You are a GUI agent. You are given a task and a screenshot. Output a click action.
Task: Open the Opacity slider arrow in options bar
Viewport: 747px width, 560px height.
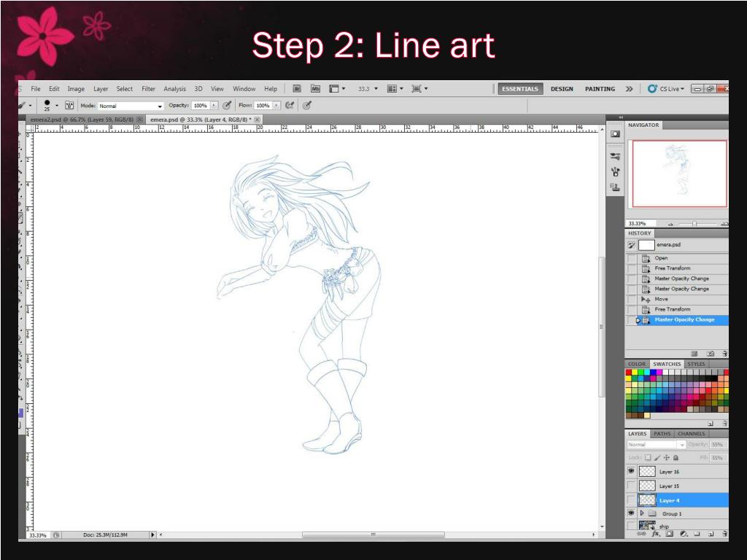click(x=214, y=105)
